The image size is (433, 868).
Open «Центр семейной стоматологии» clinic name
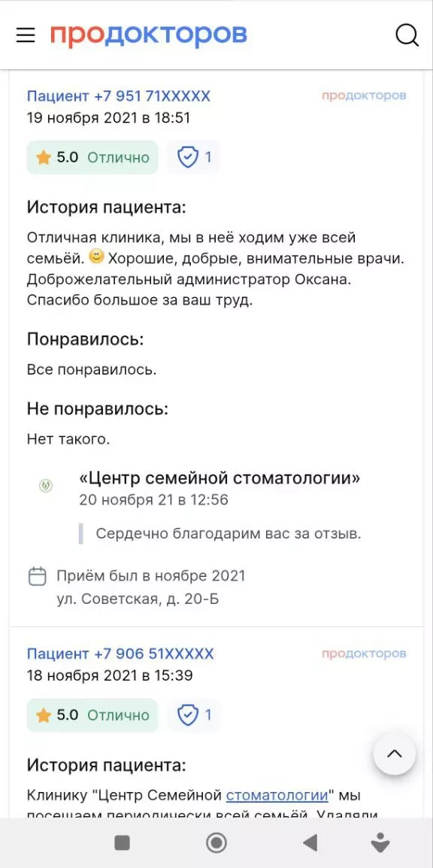(220, 478)
